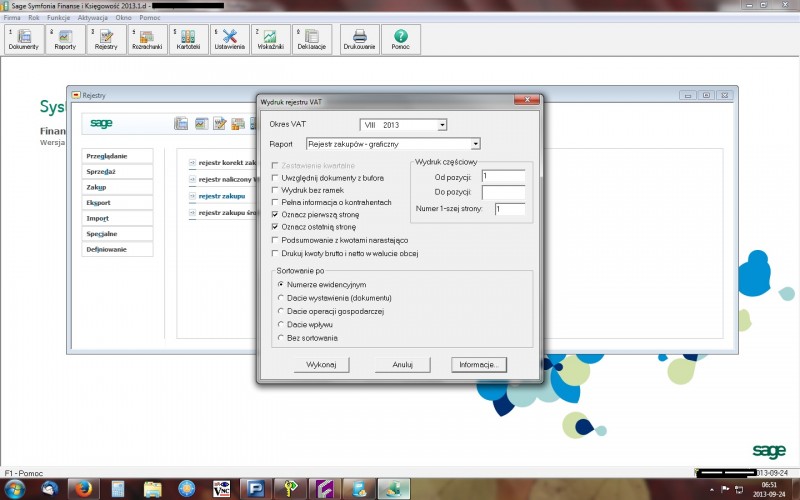The width and height of the screenshot is (800, 500).
Task: Open the Rok menu
Action: click(x=34, y=17)
